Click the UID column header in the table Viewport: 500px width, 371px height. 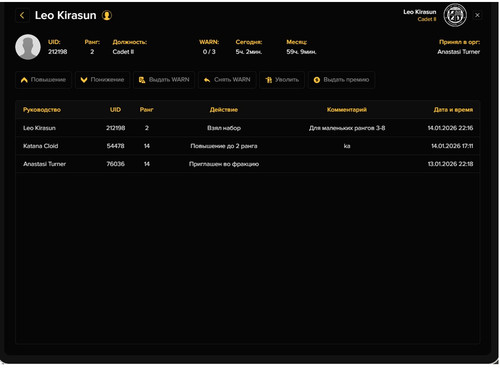(115, 110)
